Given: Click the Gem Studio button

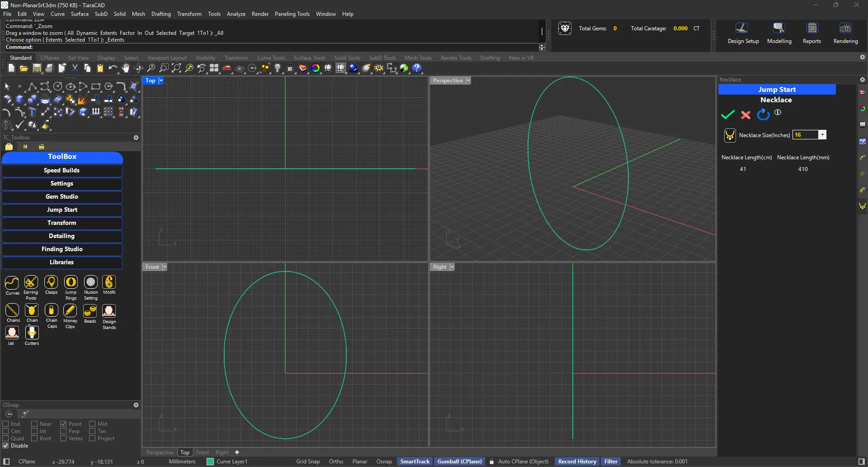Looking at the screenshot, I should (62, 197).
